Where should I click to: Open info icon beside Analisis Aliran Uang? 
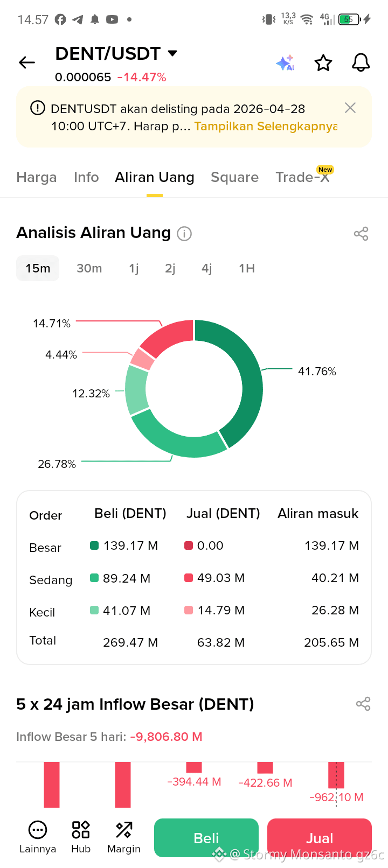coord(184,234)
